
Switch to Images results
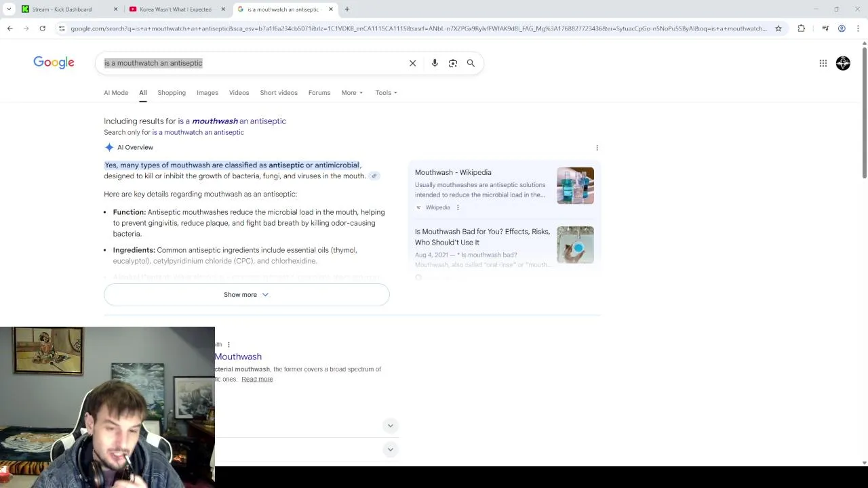(208, 93)
